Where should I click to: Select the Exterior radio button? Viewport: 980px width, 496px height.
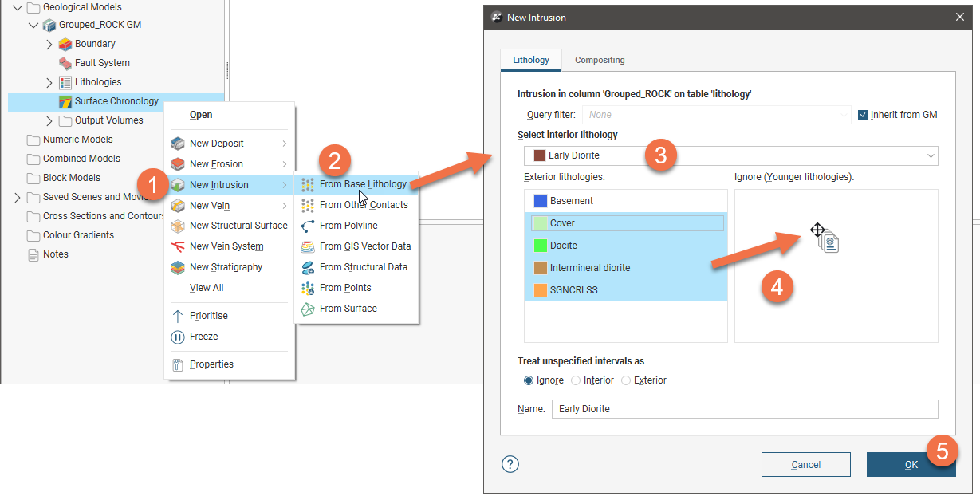pyautogui.click(x=626, y=380)
